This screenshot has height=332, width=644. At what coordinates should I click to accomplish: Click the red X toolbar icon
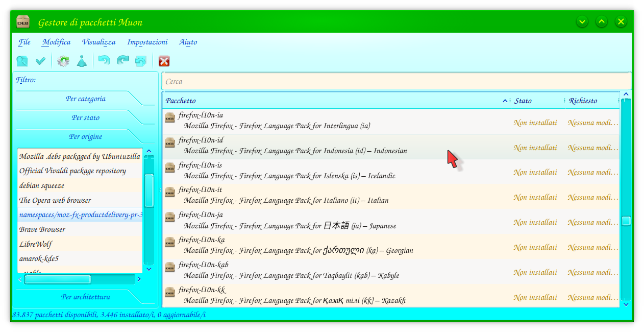coord(164,61)
